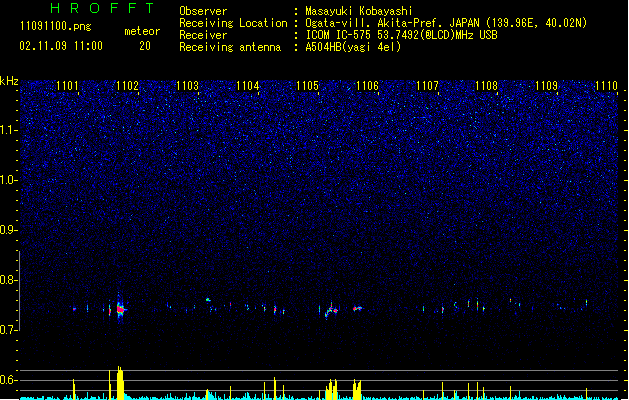Click the yellow intensity peak near 1101

click(74, 389)
